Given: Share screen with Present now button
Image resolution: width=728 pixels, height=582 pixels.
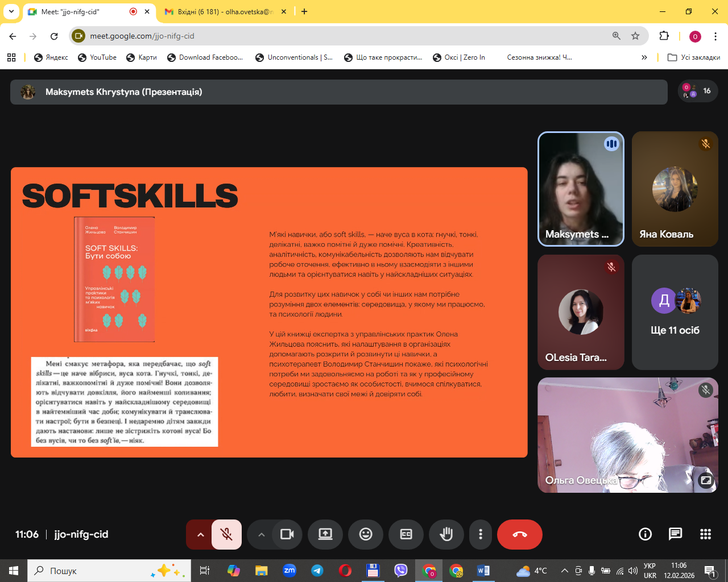Looking at the screenshot, I should click(325, 534).
